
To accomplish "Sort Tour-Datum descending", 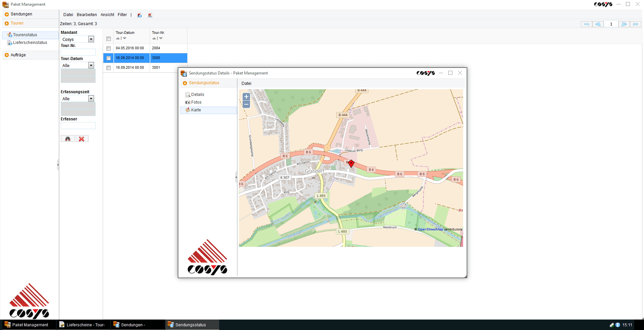I will (x=125, y=38).
